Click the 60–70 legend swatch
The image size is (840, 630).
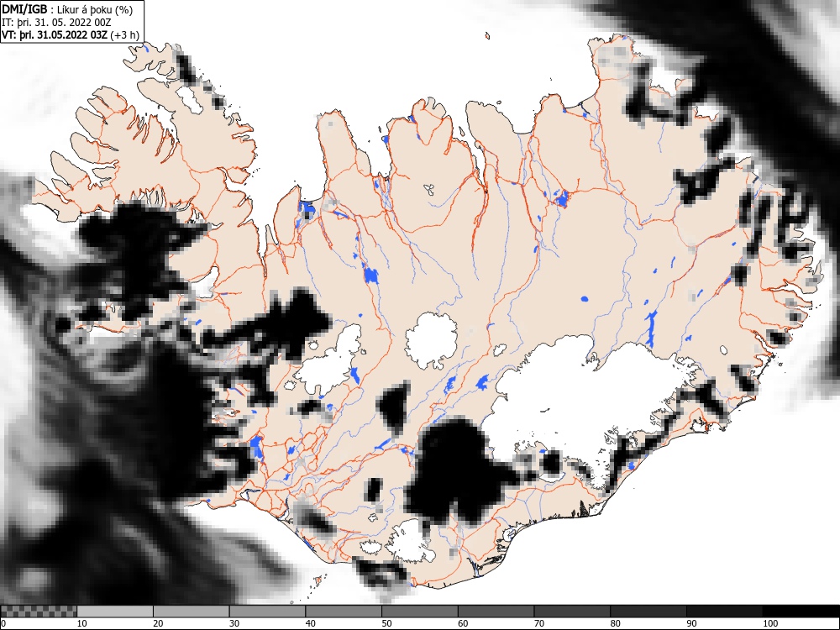click(496, 612)
